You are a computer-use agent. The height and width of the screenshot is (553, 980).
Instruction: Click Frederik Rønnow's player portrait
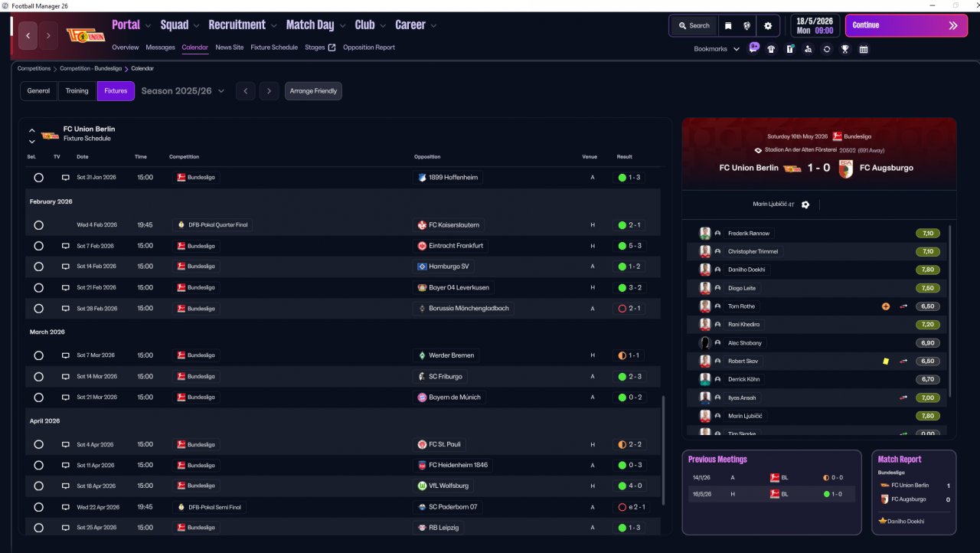tap(705, 233)
